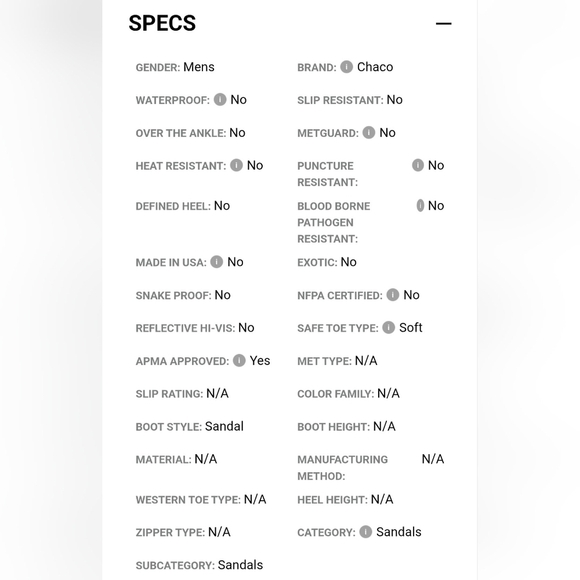Open the Puncture Resistant info icon
580x580 pixels.
click(418, 165)
